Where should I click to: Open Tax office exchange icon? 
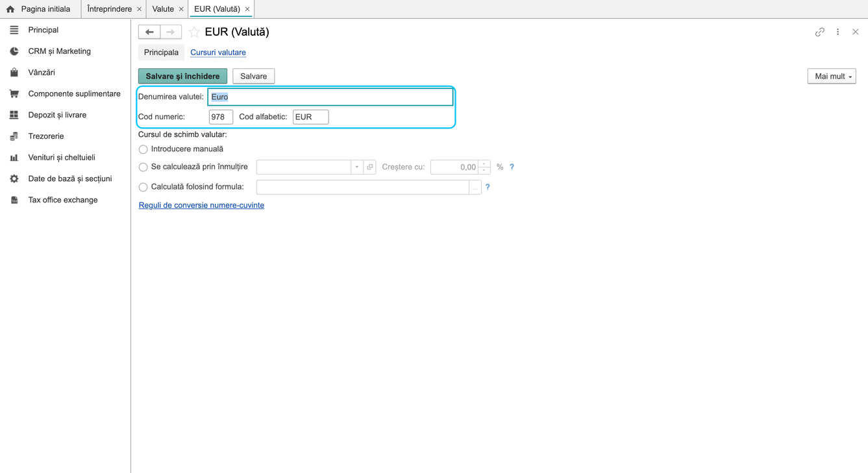coord(14,200)
